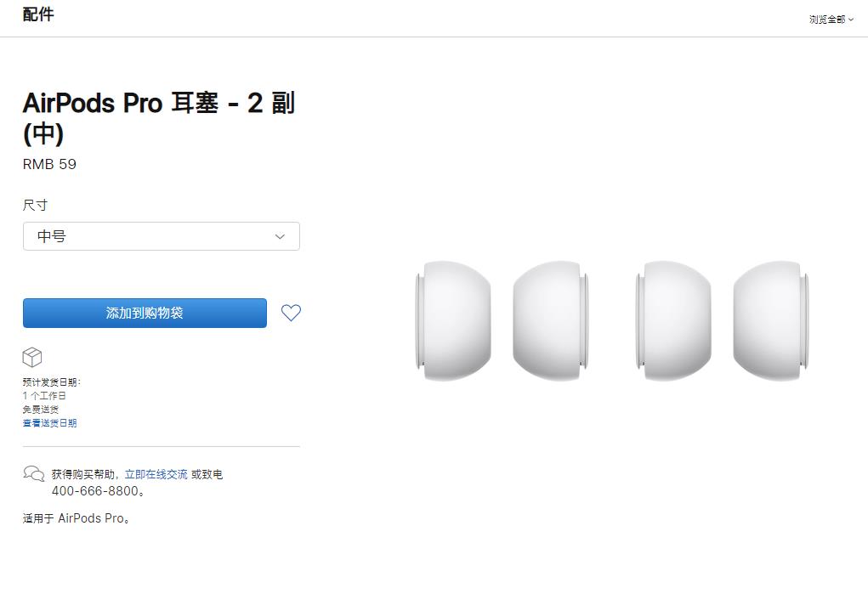Viewport: 868px width, 605px height.
Task: Click the 添加到购物袋 button
Action: [144, 313]
